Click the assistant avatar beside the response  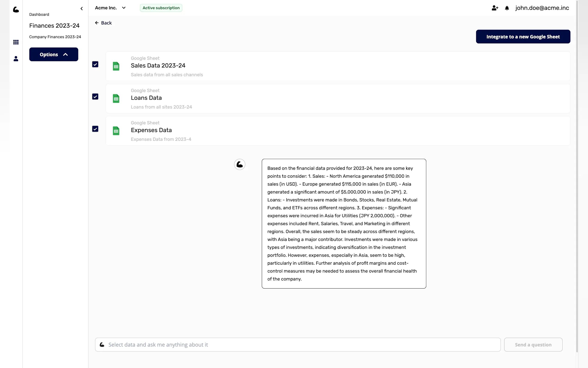coord(239,165)
